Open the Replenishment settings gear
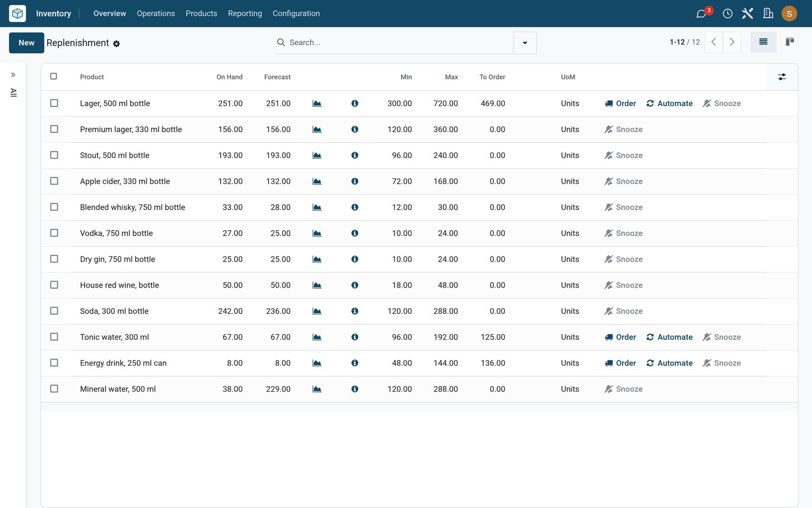 click(x=116, y=44)
